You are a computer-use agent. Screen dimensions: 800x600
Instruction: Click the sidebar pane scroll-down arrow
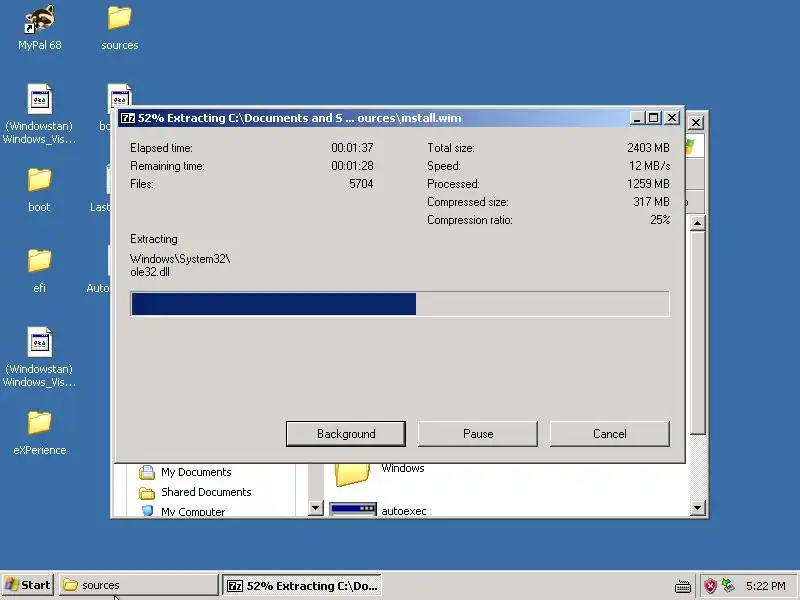(316, 508)
